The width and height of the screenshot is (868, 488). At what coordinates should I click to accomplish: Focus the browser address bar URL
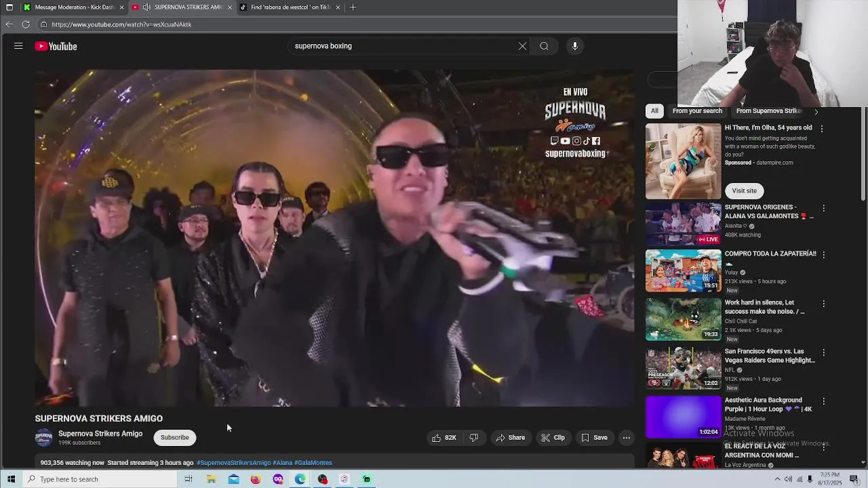(121, 24)
